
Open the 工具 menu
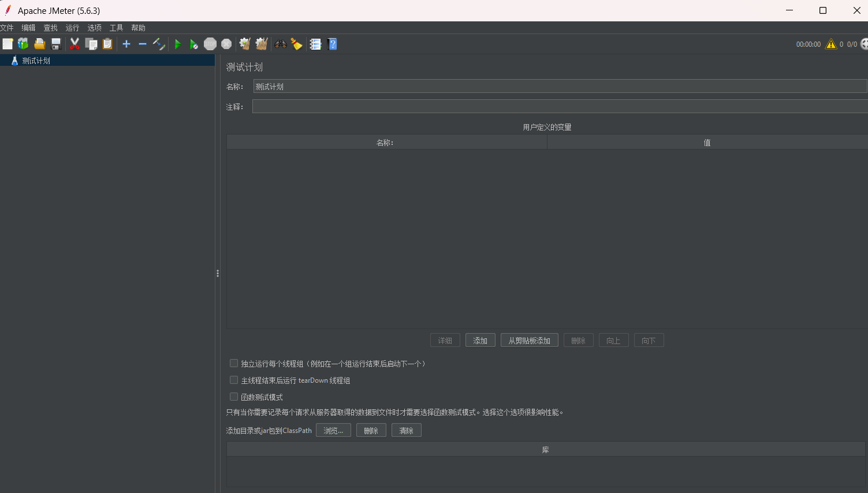coord(116,28)
